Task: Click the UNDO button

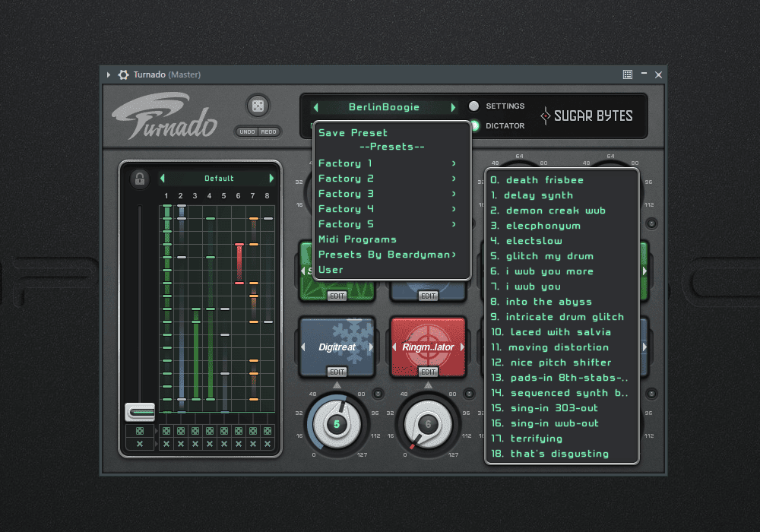Action: pyautogui.click(x=247, y=131)
